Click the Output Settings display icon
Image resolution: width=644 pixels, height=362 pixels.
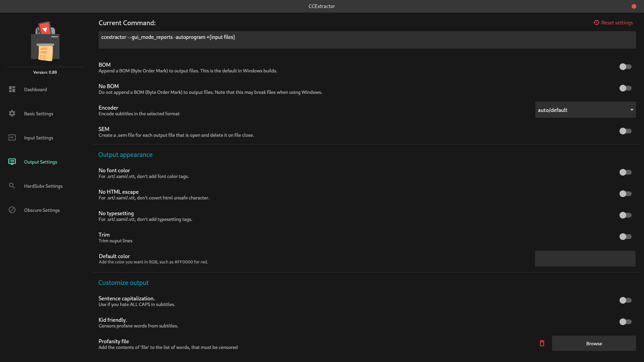coord(12,162)
